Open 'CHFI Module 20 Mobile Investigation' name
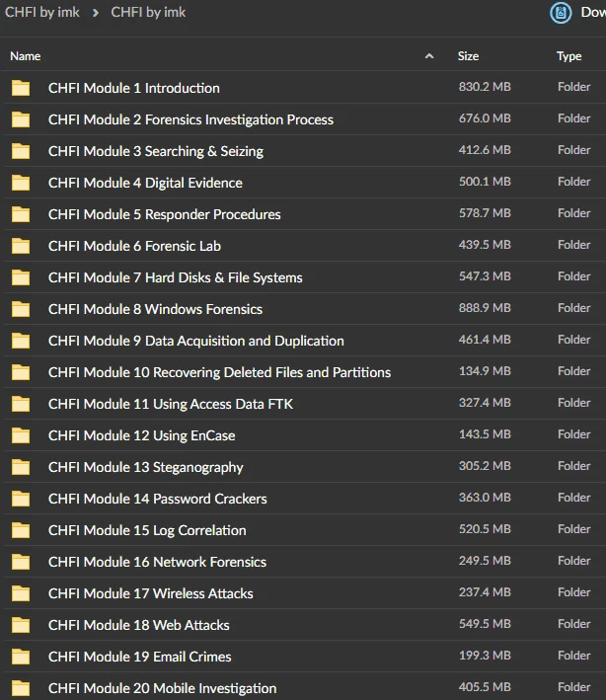The width and height of the screenshot is (606, 700). [x=163, y=688]
